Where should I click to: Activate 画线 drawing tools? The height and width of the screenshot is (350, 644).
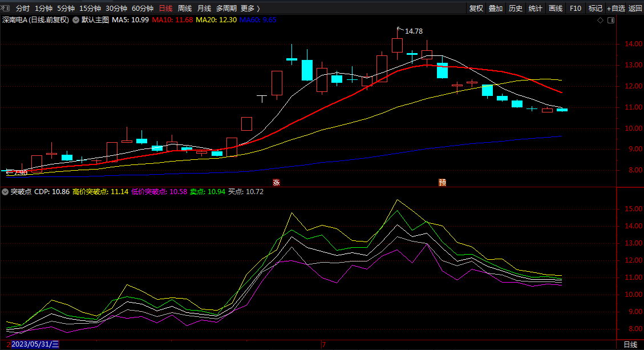[x=555, y=8]
